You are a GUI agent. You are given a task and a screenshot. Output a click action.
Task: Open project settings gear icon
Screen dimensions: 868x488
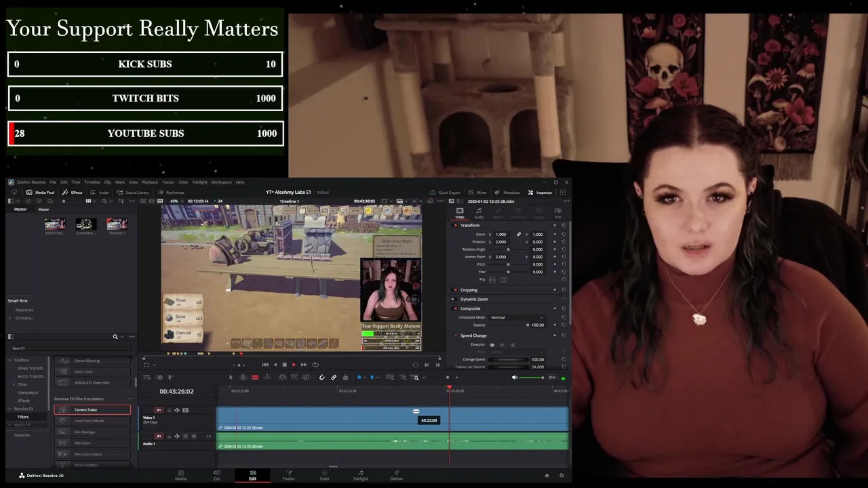pyautogui.click(x=561, y=475)
